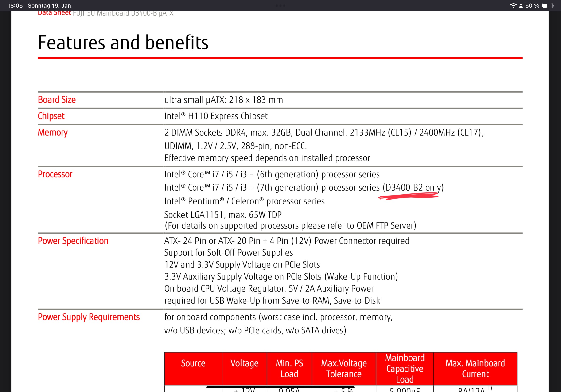The width and height of the screenshot is (561, 392).
Task: Tap the 'Features and benefits' heading
Action: [123, 43]
